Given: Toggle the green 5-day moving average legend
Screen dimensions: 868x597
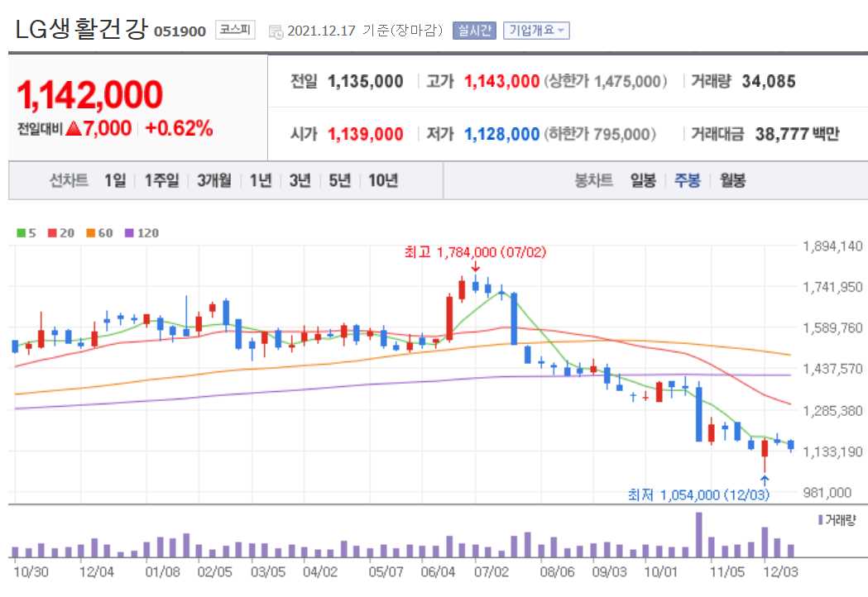Looking at the screenshot, I should pyautogui.click(x=18, y=232).
